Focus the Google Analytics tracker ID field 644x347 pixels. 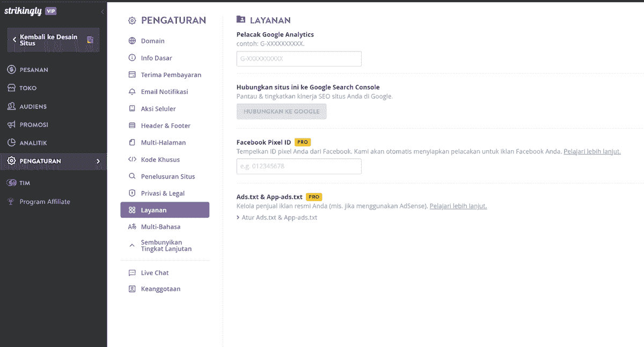coord(299,59)
